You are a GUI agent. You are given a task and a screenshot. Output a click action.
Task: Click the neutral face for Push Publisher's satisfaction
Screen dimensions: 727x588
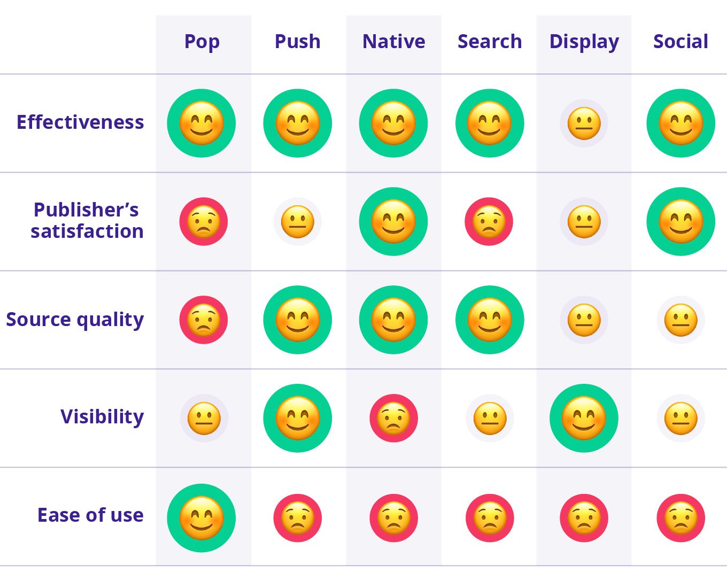point(298,222)
